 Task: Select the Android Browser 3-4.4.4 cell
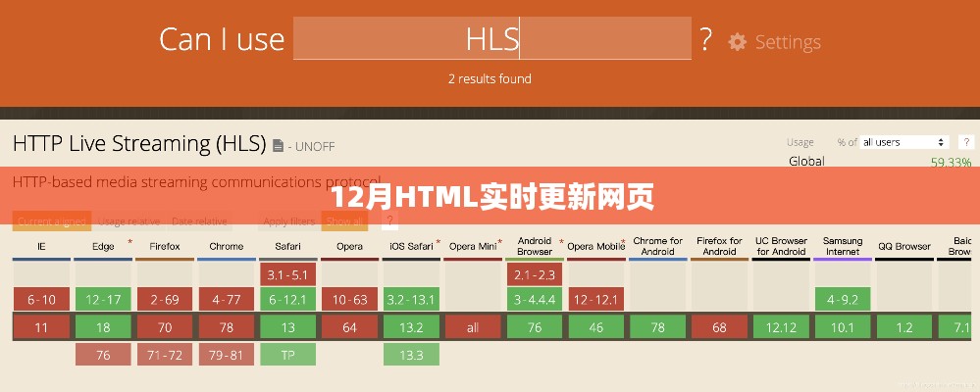click(535, 300)
